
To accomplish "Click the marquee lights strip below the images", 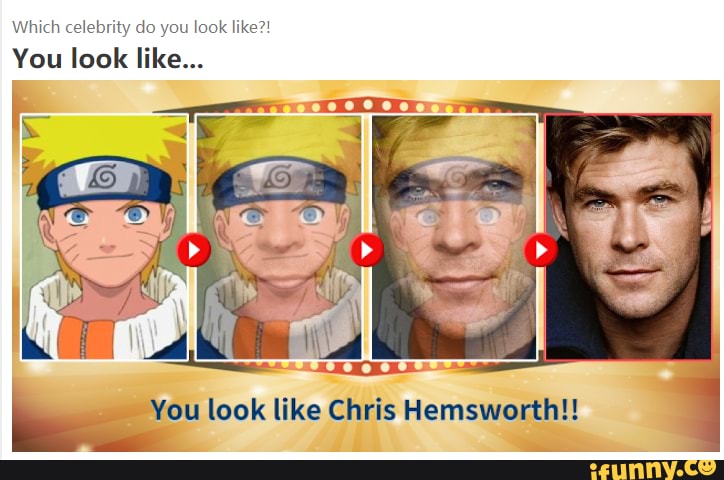I will click(x=367, y=367).
